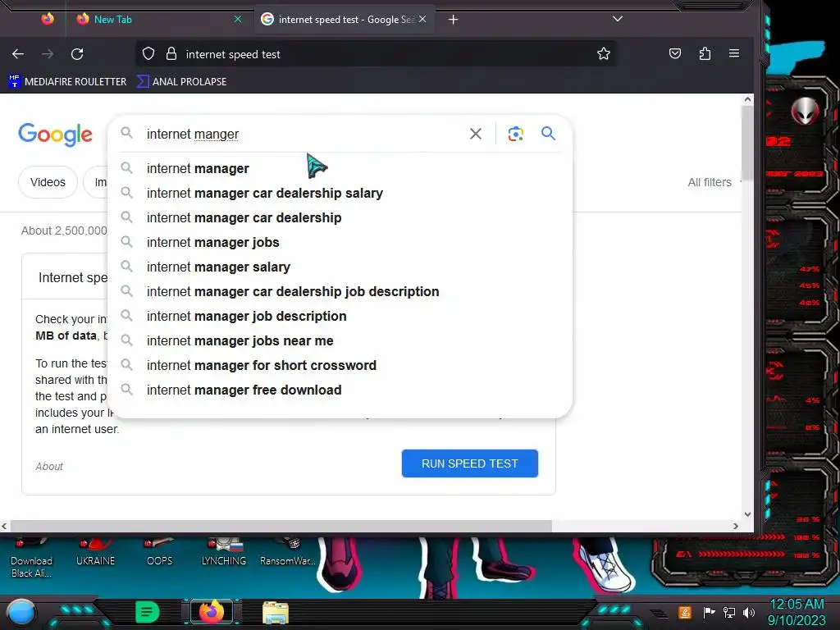Save page to Pocket
840x630 pixels.
tap(675, 53)
